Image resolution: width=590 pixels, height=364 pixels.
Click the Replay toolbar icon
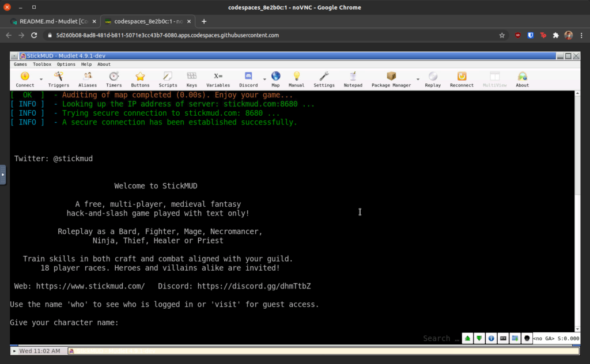click(433, 79)
